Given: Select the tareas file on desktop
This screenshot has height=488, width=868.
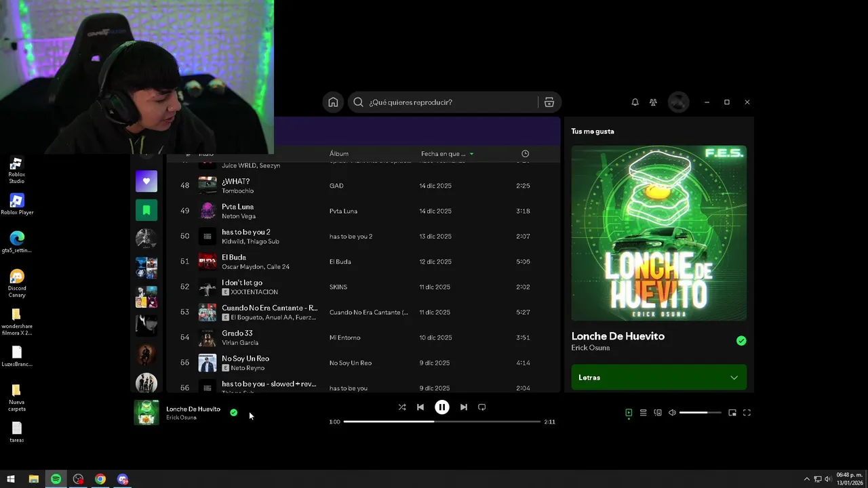Looking at the screenshot, I should 17,432.
